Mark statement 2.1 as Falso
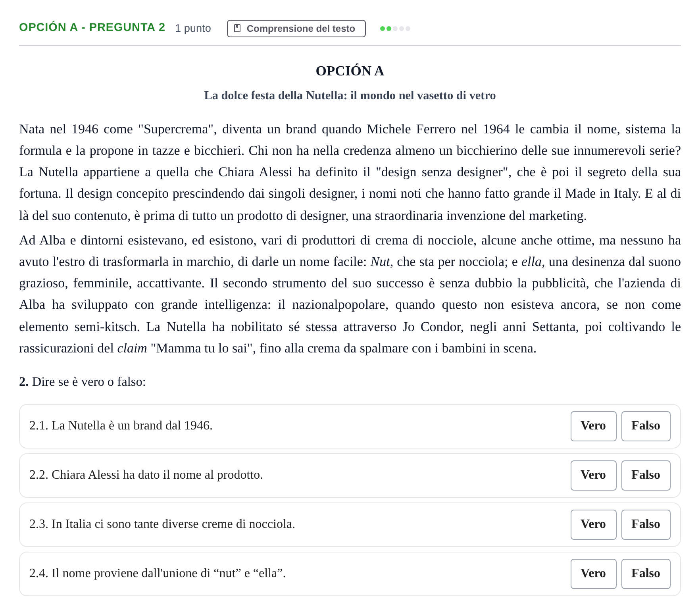The width and height of the screenshot is (700, 616). (646, 426)
